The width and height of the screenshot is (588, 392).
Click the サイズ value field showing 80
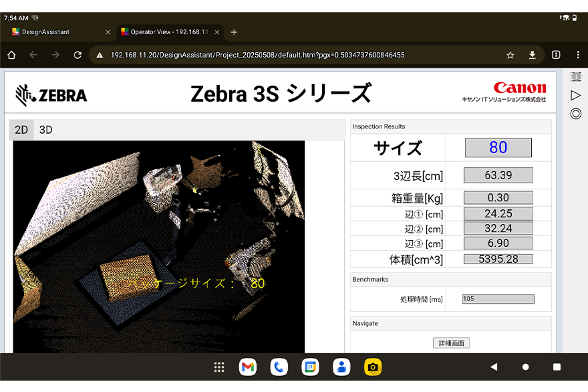coord(498,148)
